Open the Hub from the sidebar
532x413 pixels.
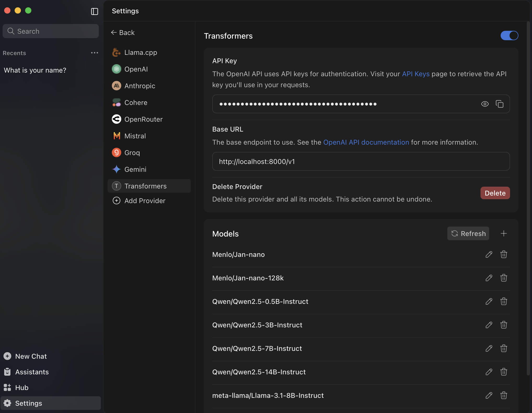(x=22, y=387)
